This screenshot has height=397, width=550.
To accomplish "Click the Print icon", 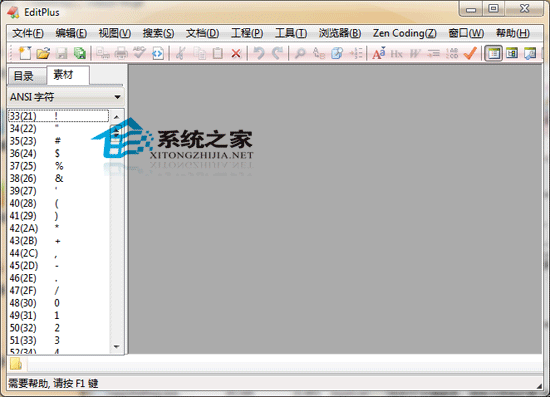I will 121,53.
